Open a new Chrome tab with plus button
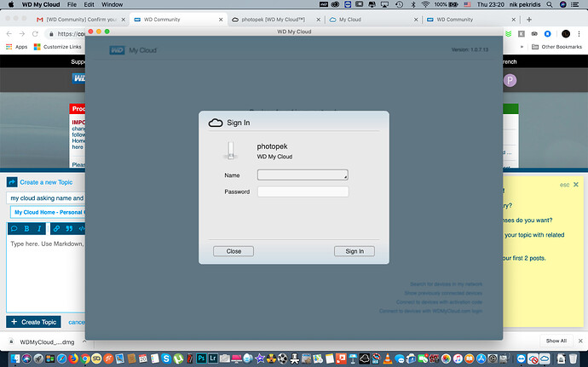 tap(529, 20)
